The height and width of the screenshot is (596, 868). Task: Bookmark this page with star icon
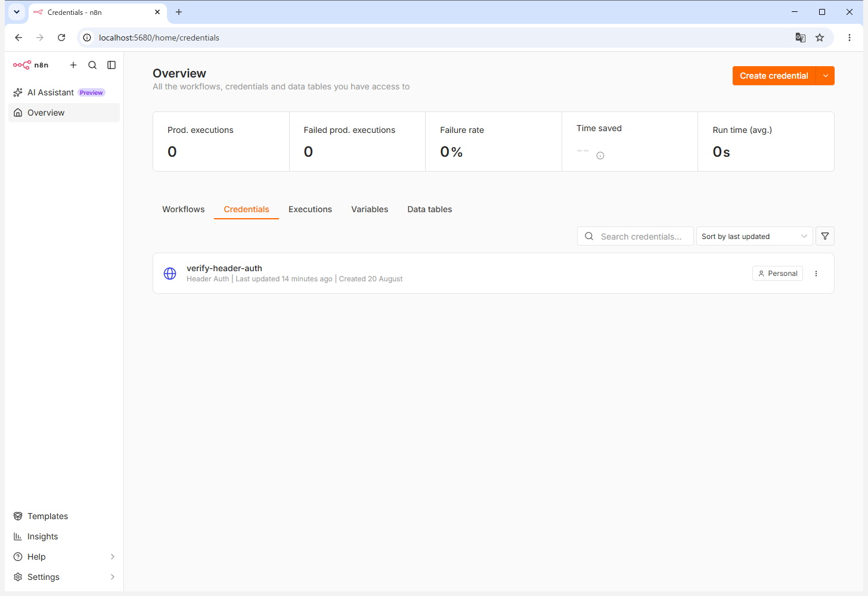point(820,38)
